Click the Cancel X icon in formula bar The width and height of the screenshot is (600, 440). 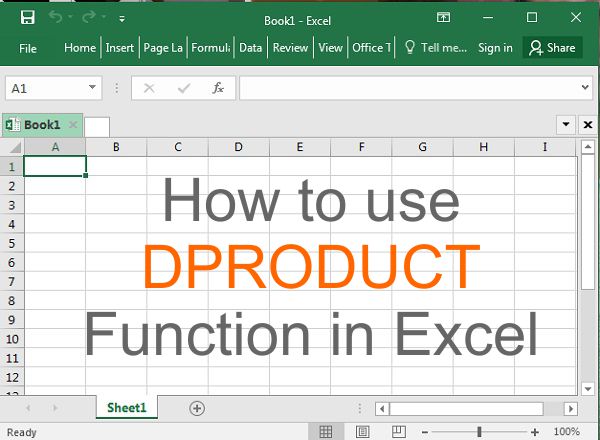pyautogui.click(x=149, y=88)
